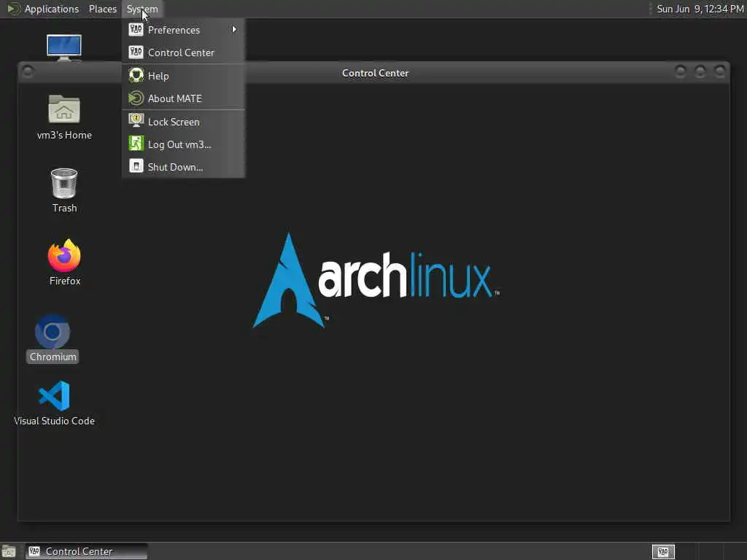Screen dimensions: 747x560
Task: Click the Help lifebuoy icon
Action: pyautogui.click(x=136, y=75)
